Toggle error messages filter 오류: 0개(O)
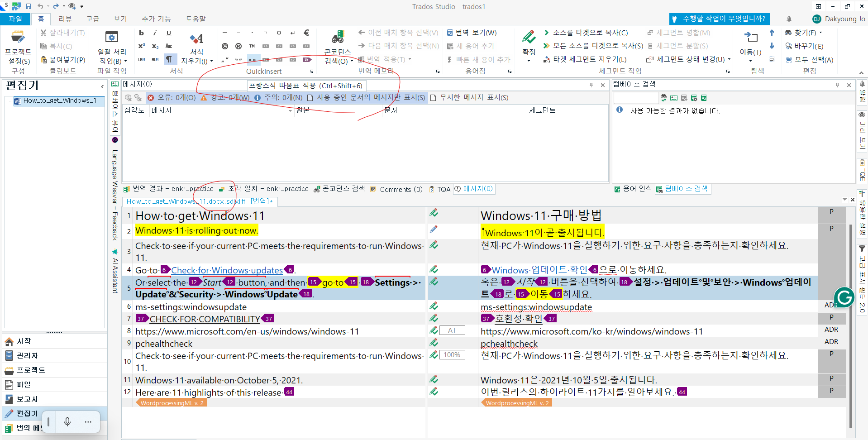The width and height of the screenshot is (868, 440). [172, 97]
